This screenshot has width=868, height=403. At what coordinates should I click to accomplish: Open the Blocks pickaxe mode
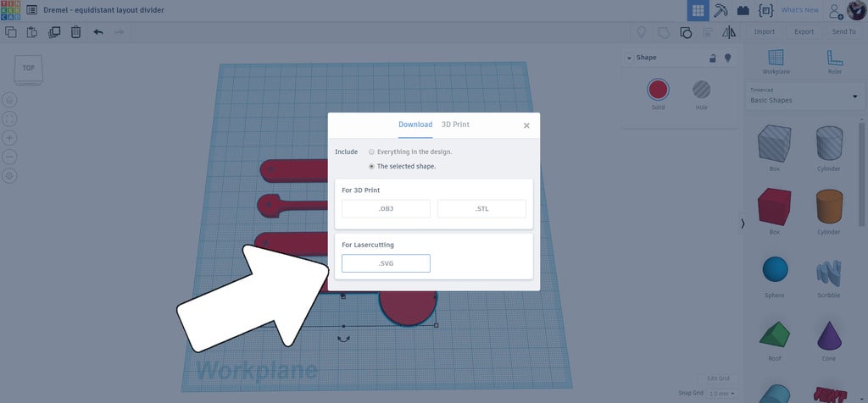721,10
